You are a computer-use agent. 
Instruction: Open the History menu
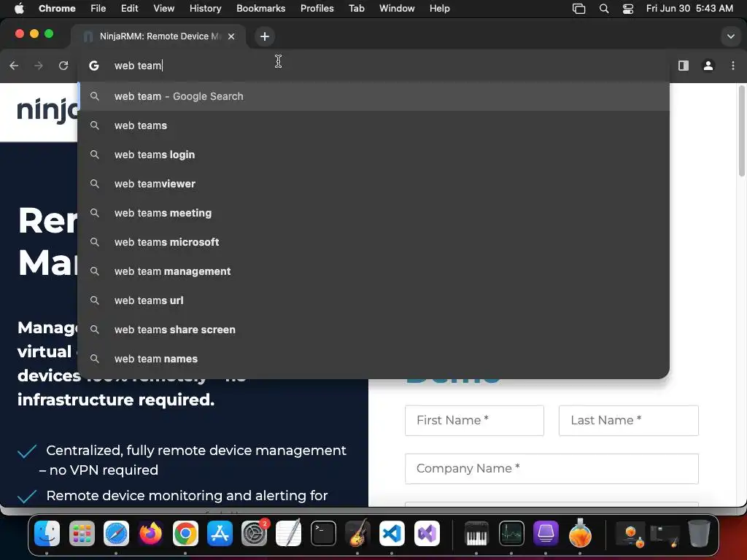tap(205, 8)
